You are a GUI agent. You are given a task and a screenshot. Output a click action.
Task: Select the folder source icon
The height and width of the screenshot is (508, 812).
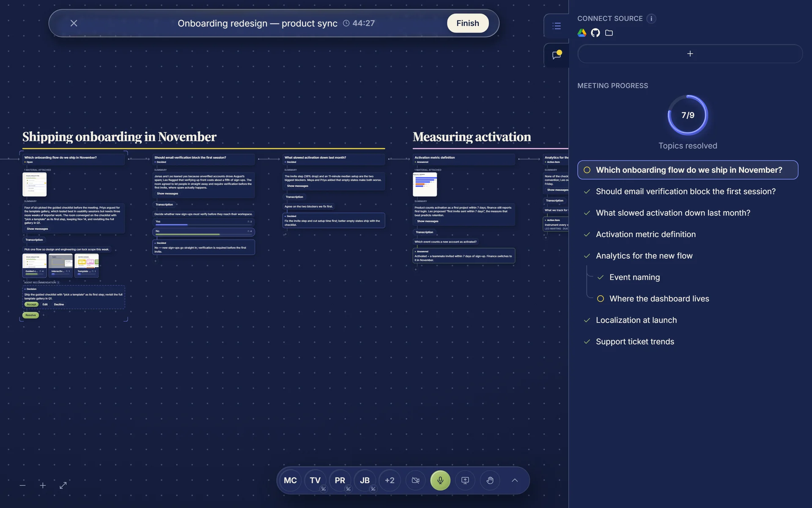(x=609, y=33)
